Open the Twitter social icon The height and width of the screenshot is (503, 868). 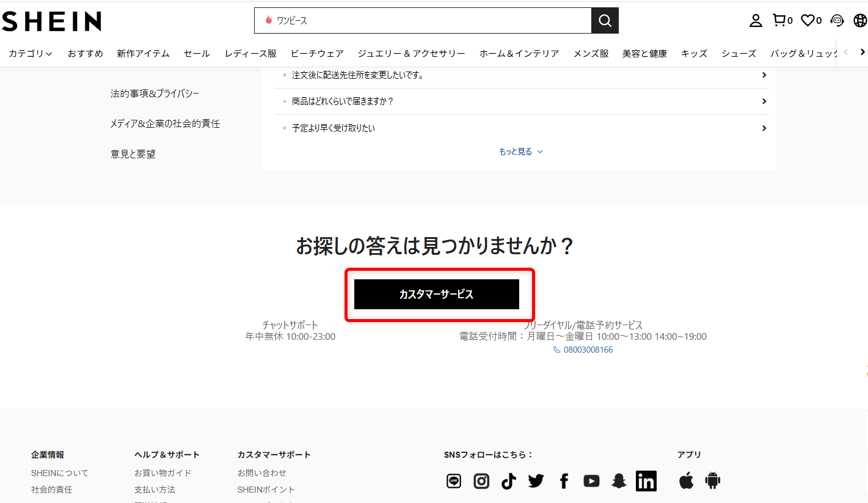click(536, 481)
